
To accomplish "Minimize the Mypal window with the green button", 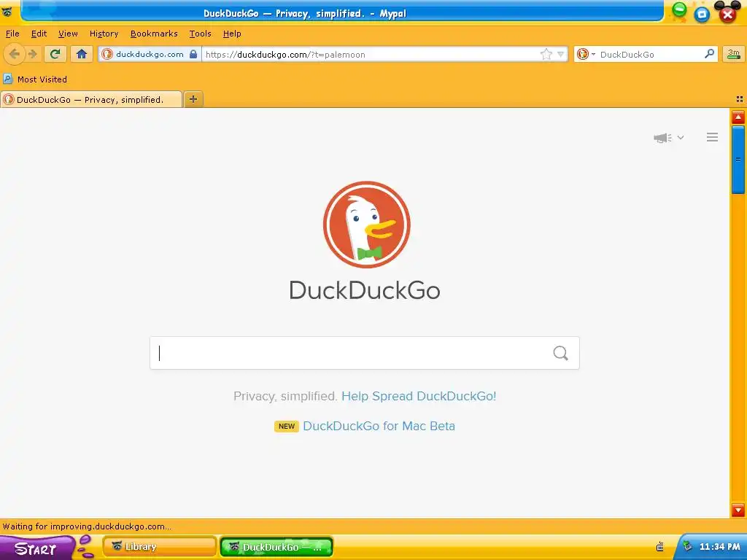I will [679, 9].
